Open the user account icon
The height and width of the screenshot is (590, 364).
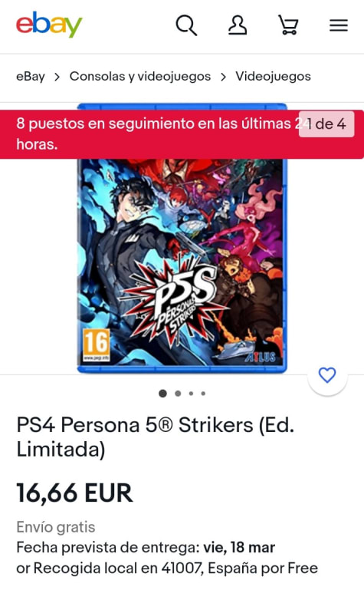[238, 25]
